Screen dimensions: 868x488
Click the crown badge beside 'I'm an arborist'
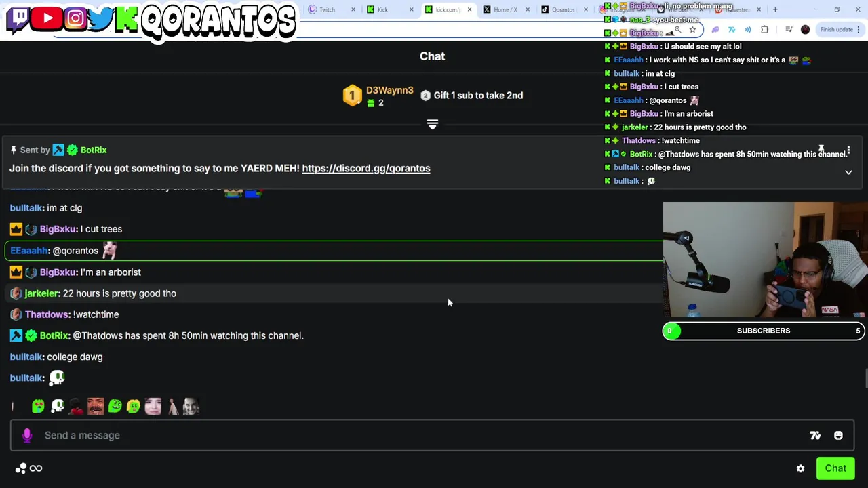tap(16, 272)
